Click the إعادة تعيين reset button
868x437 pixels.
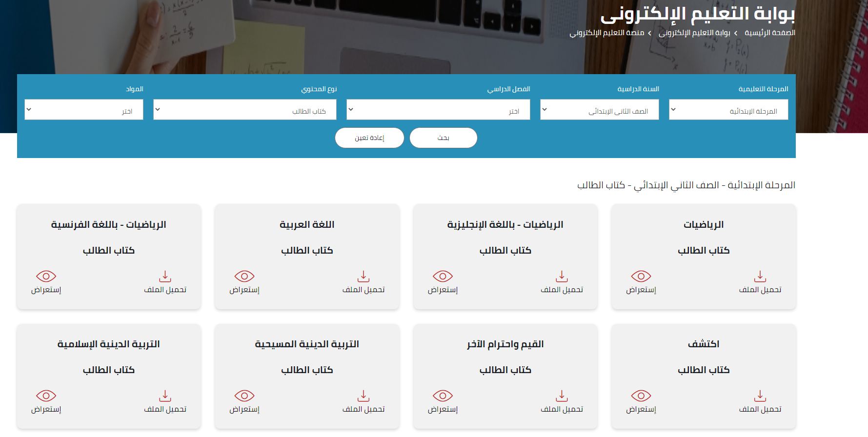(x=369, y=138)
